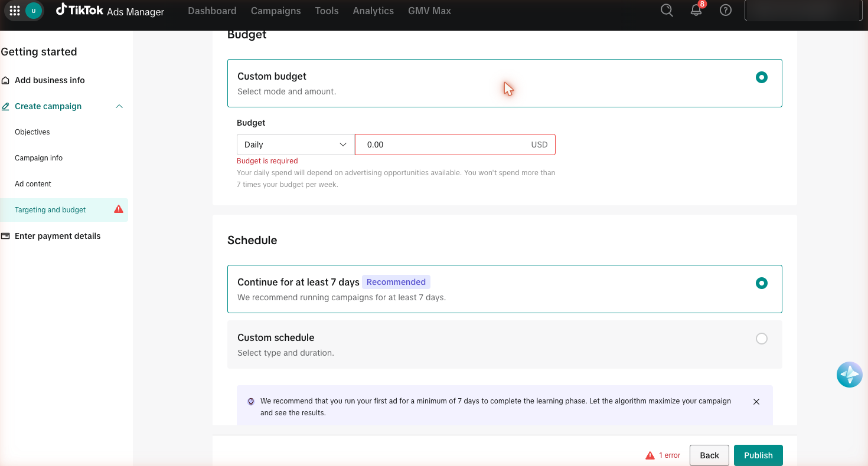Click the lightbulb tip icon
The height and width of the screenshot is (466, 868).
click(250, 401)
